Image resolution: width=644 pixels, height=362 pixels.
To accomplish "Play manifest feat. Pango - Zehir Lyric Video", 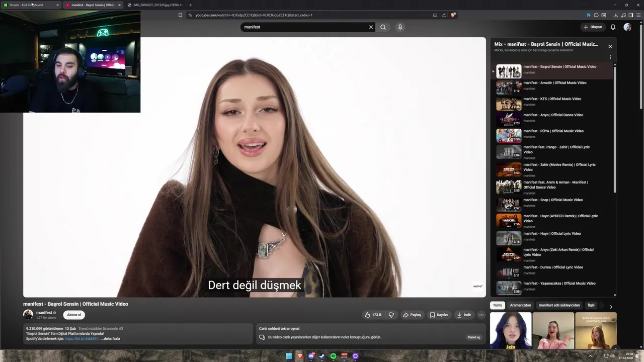I will 552,152.
